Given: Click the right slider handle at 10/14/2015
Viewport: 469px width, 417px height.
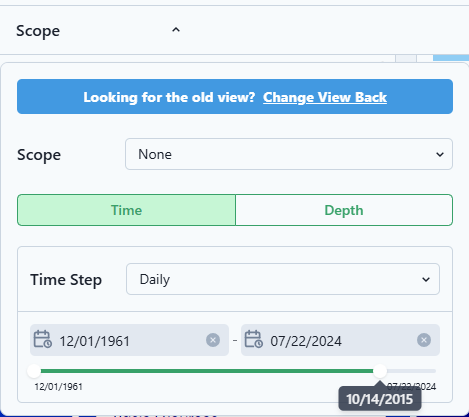Looking at the screenshot, I should point(380,371).
